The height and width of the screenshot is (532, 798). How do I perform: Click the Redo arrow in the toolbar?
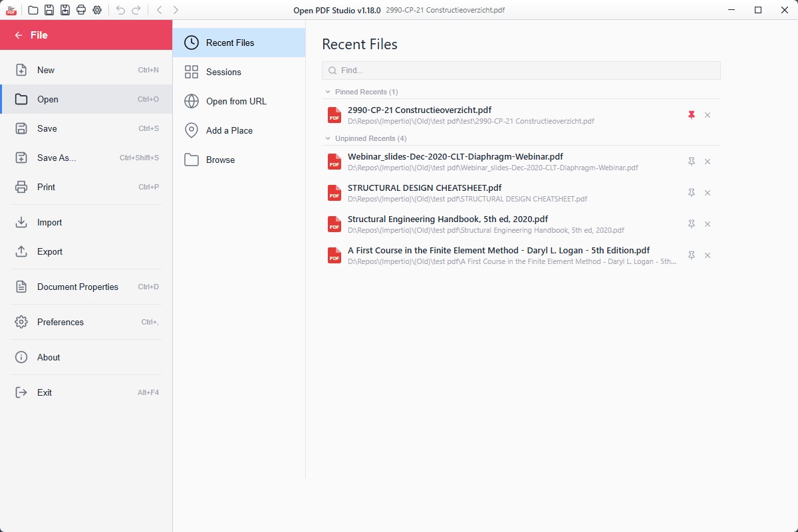point(136,10)
